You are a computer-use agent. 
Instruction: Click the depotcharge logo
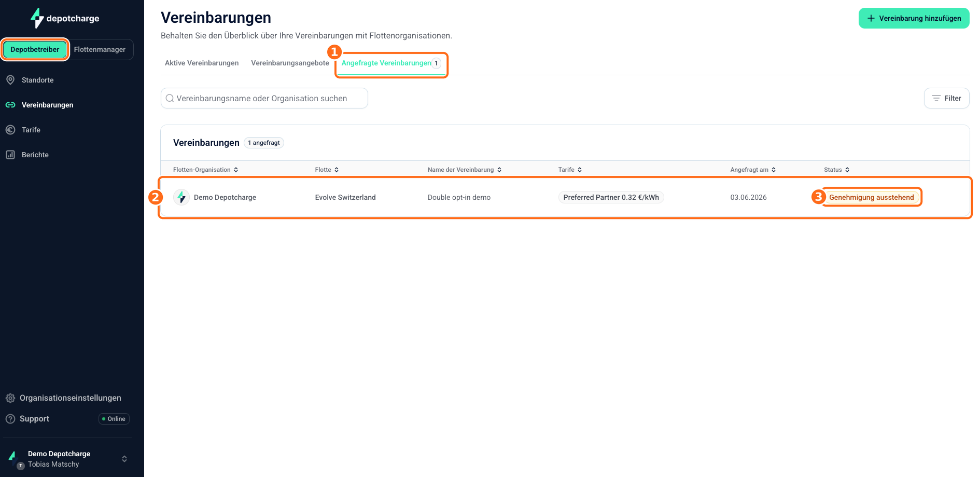[65, 18]
